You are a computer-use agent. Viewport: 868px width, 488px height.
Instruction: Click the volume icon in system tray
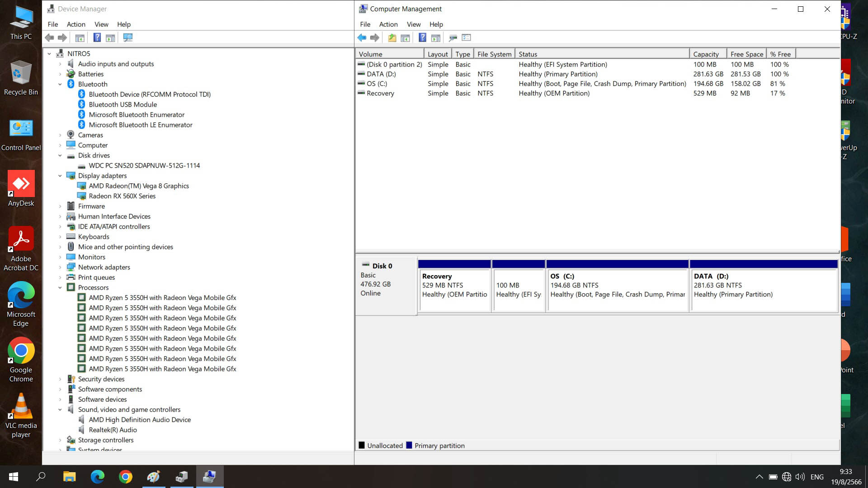(x=800, y=477)
